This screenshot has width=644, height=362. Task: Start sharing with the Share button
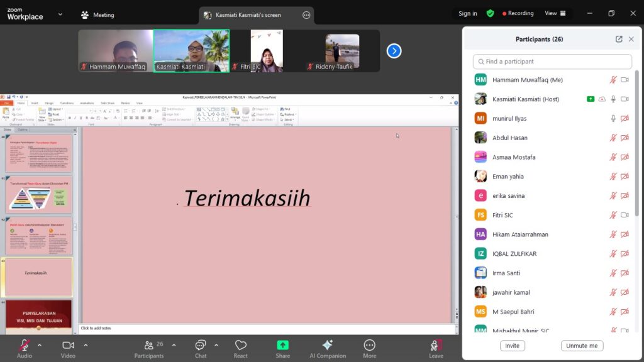pos(282,348)
